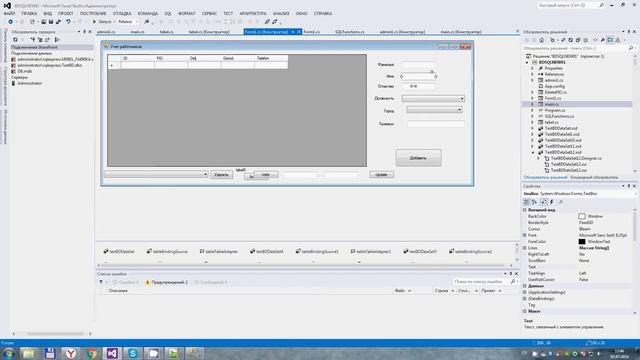
Task: Click the Refresh icon in Server Explorer toolbar
Action: [x=15, y=40]
